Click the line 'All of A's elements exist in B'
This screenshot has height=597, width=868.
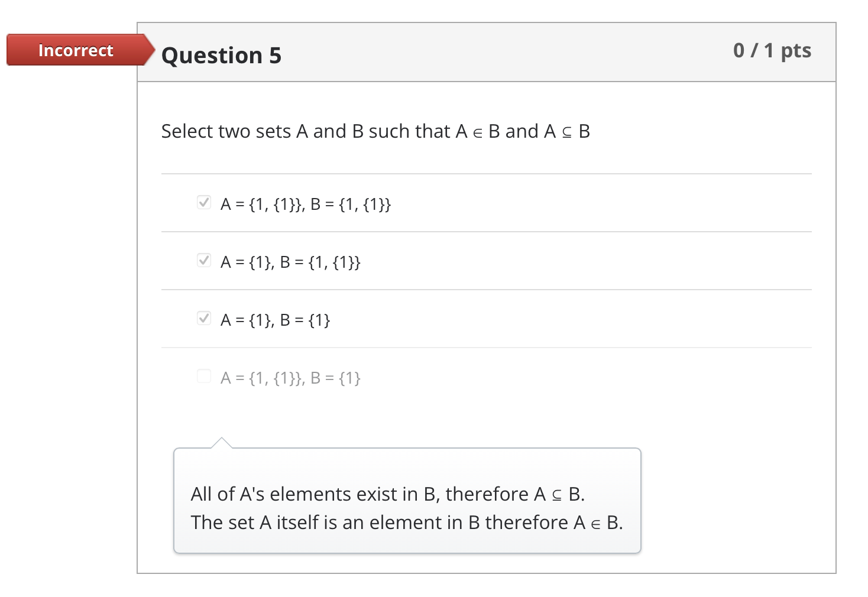pos(387,494)
